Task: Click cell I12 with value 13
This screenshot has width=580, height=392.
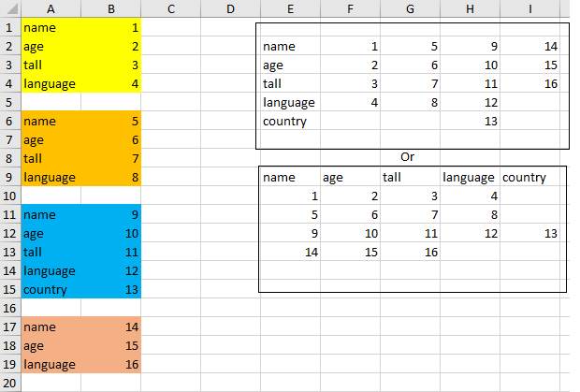Action: (530, 233)
